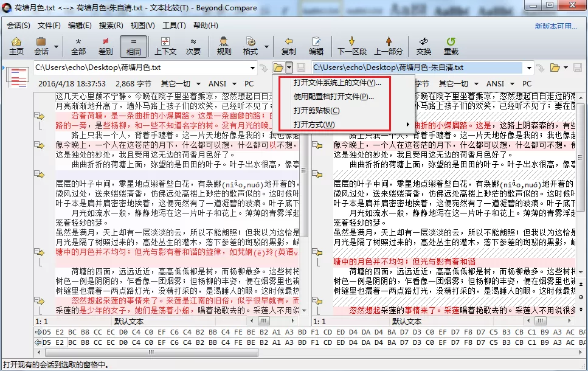Click the left file path input field
The height and width of the screenshot is (371, 588).
pyautogui.click(x=141, y=68)
